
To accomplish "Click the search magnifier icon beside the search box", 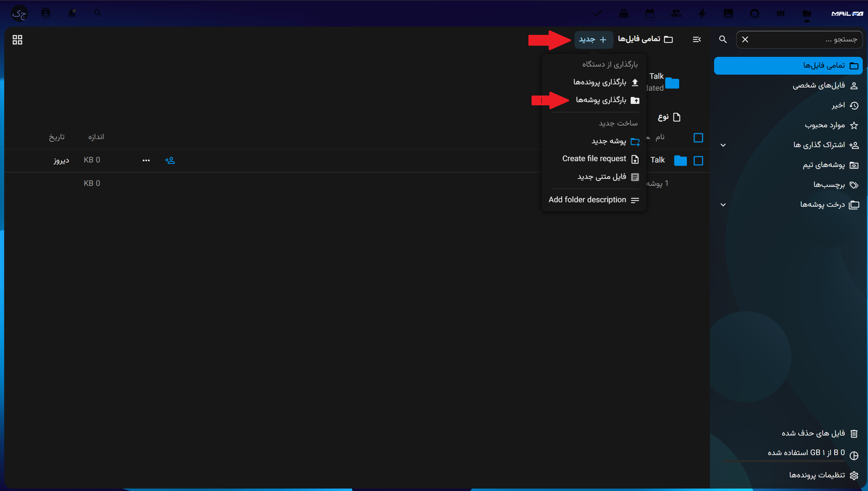I will point(723,39).
